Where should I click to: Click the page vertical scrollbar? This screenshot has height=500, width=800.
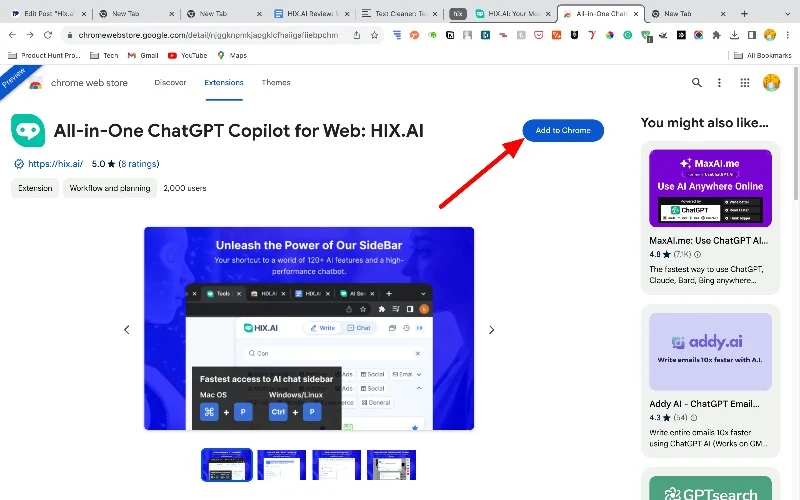tap(796, 133)
